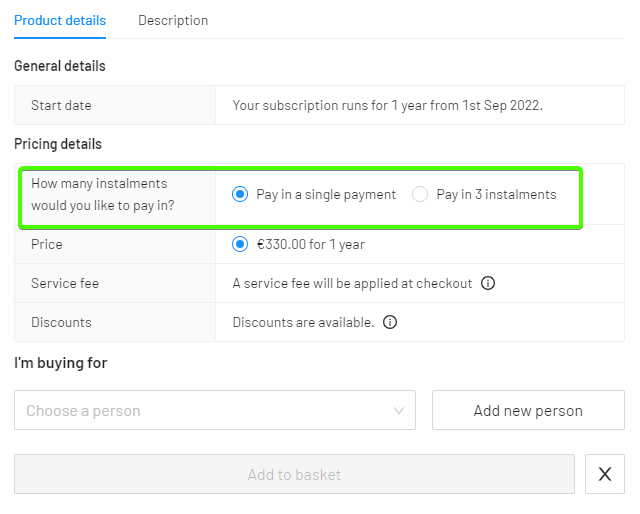Expand the Choose a person chevron arrow
Viewport: 640px width, 514px height.
coord(399,410)
